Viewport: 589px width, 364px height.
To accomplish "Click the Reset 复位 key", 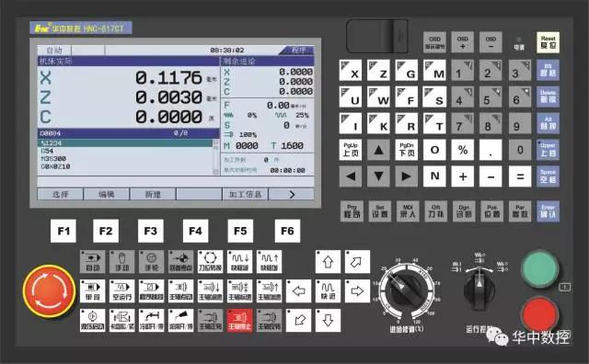I will coord(549,42).
